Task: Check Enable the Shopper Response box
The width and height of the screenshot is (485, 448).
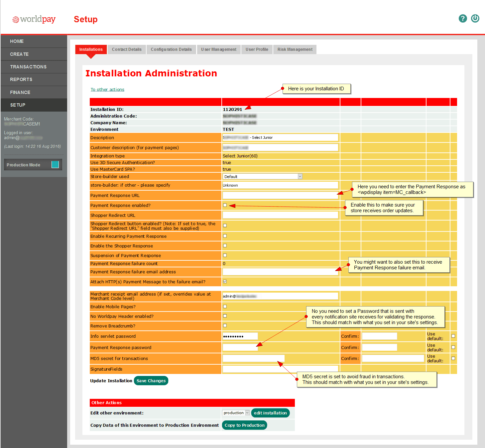Action: coord(225,245)
